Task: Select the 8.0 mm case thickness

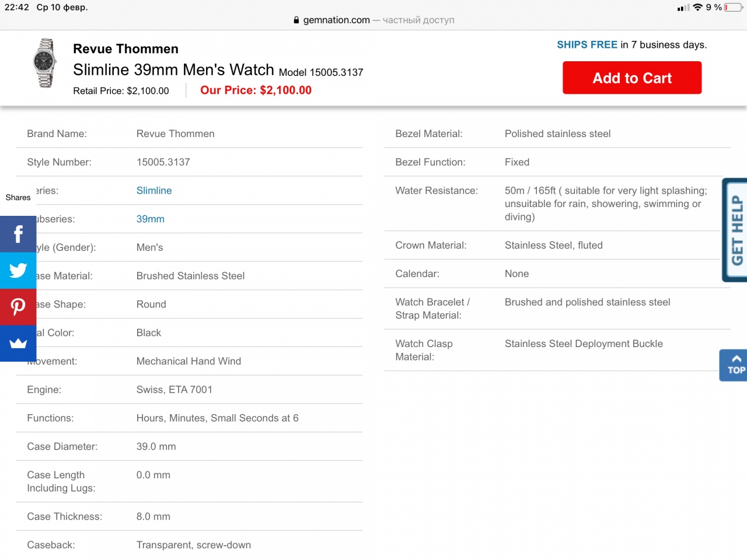Action: click(x=153, y=517)
